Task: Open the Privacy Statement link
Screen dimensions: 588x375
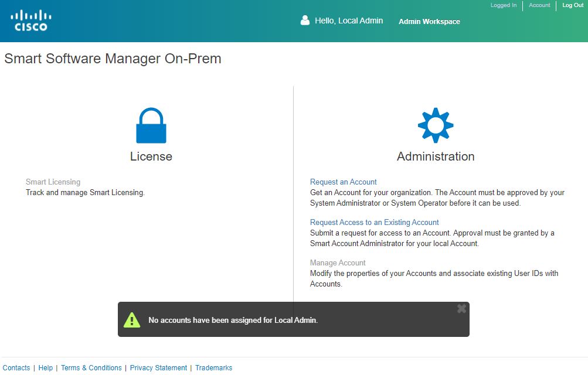Action: pyautogui.click(x=158, y=368)
